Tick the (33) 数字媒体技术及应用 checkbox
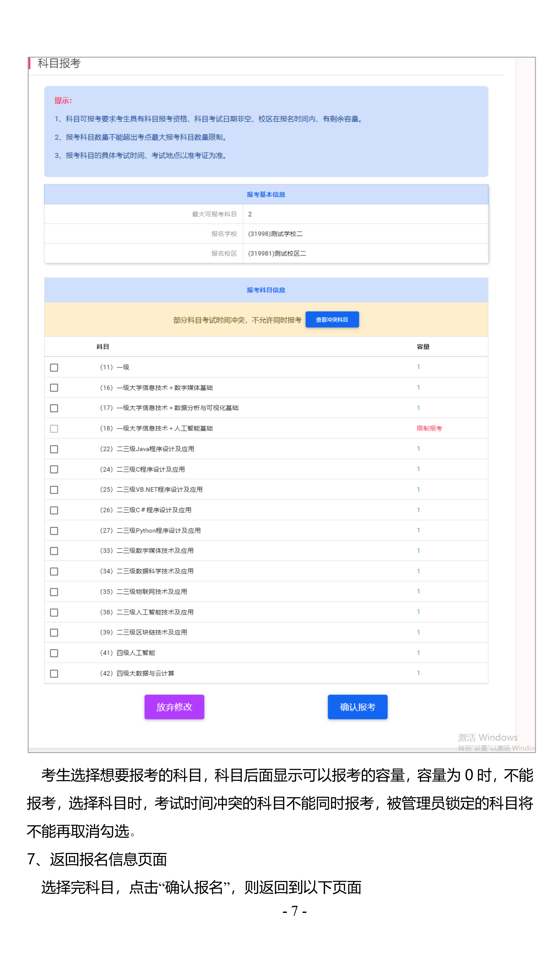 [x=54, y=551]
